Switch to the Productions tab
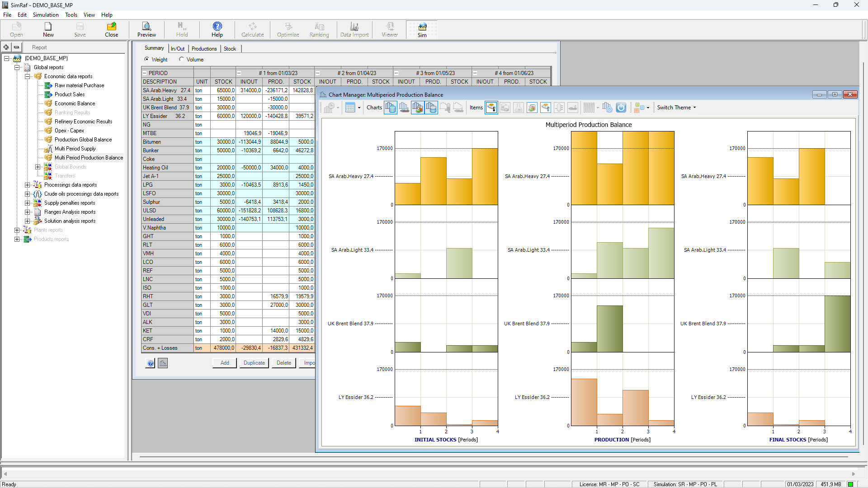The image size is (868, 488). coord(204,49)
